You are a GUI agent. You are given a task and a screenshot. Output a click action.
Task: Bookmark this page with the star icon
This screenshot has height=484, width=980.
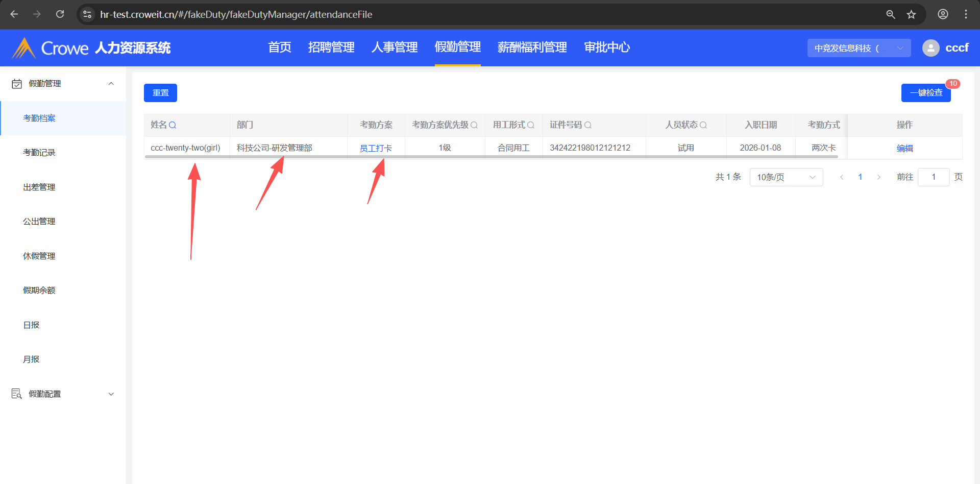click(x=912, y=14)
